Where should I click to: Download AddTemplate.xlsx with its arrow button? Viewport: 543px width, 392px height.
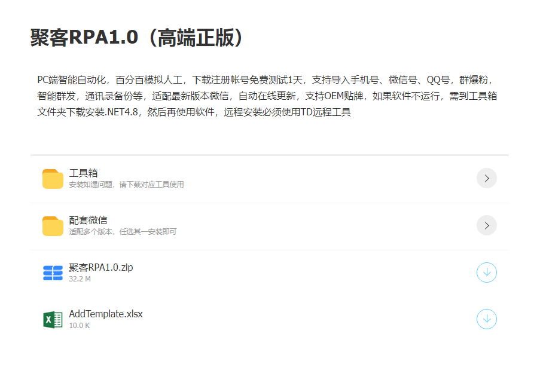(x=487, y=319)
